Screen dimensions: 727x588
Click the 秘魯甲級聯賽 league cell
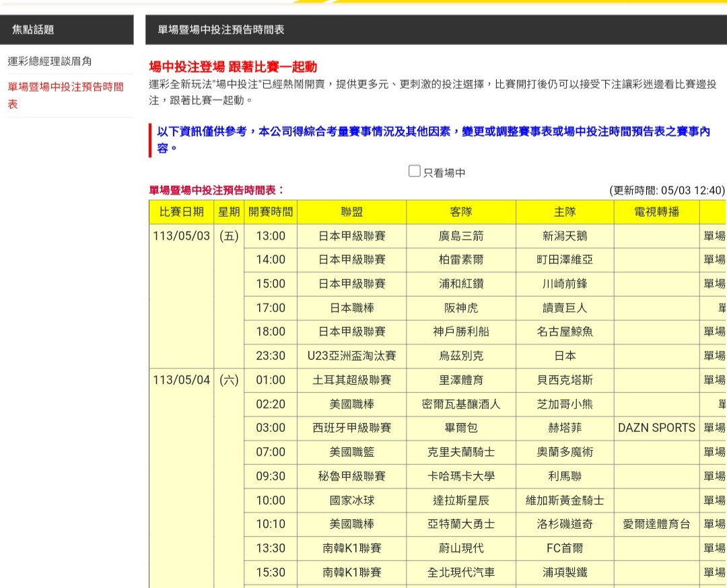coord(352,476)
